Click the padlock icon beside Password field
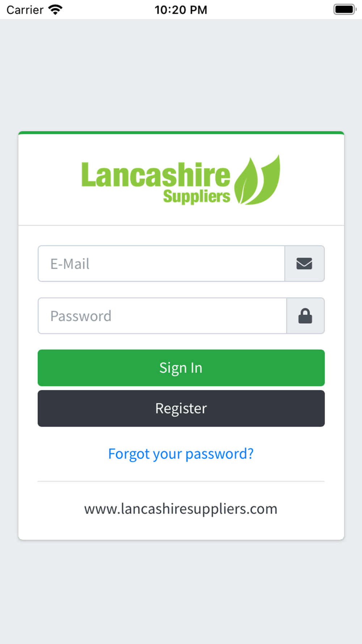 pyautogui.click(x=305, y=315)
